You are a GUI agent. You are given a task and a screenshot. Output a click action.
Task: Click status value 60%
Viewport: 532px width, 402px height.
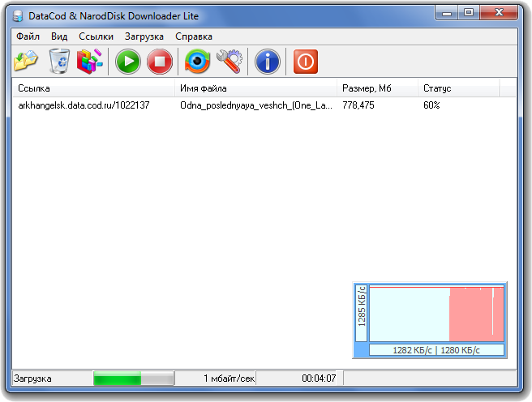[431, 105]
